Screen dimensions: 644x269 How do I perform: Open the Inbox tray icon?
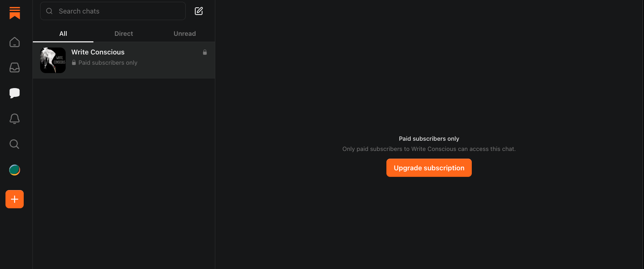click(15, 68)
